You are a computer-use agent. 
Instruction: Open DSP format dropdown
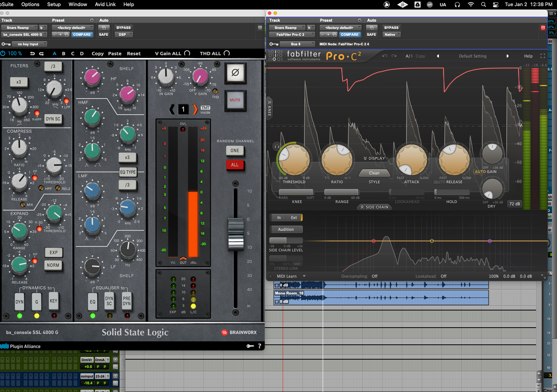124,34
